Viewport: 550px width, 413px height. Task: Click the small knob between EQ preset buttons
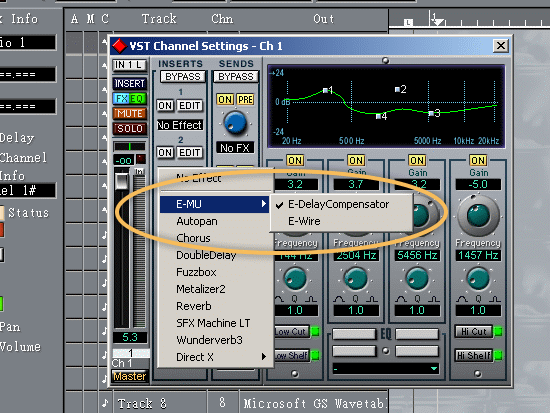point(386,351)
